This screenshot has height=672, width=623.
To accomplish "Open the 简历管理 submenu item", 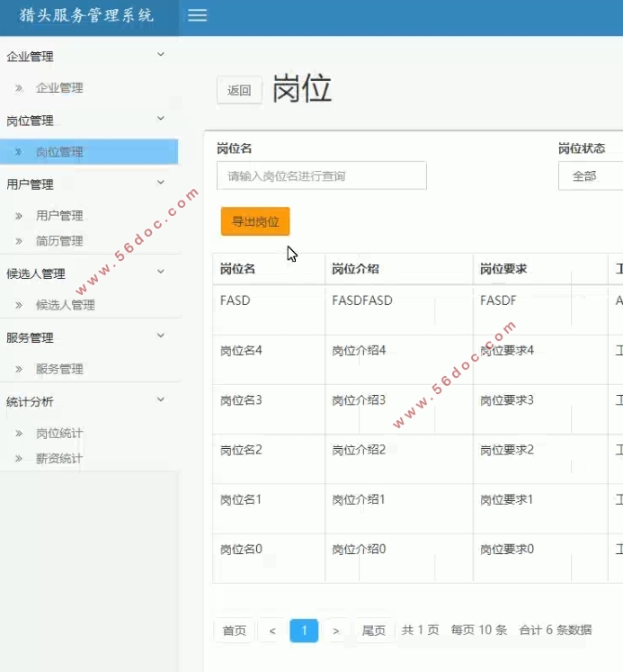I will tap(59, 241).
